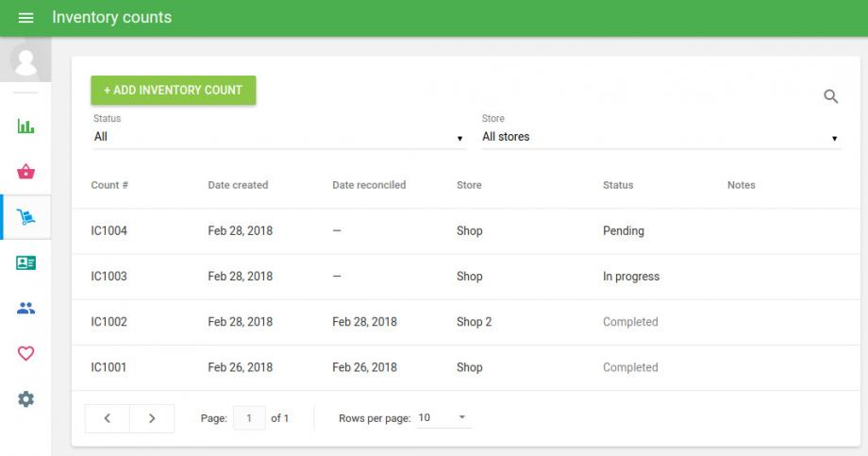Open the hamburger navigation menu

tap(25, 18)
